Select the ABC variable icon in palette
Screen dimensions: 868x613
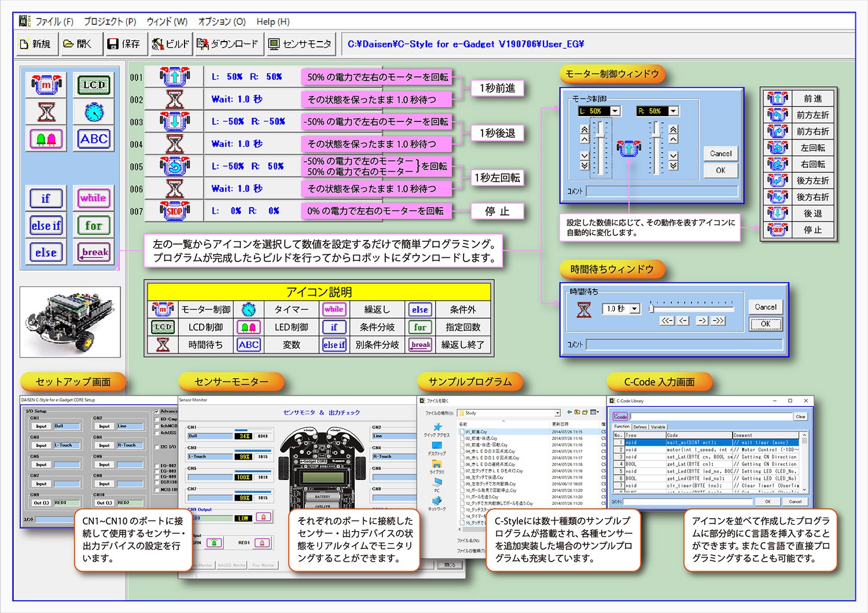tap(94, 139)
